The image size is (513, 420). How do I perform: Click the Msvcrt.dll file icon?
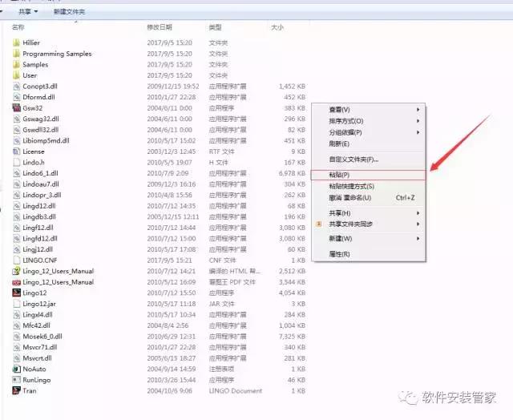[x=16, y=357]
